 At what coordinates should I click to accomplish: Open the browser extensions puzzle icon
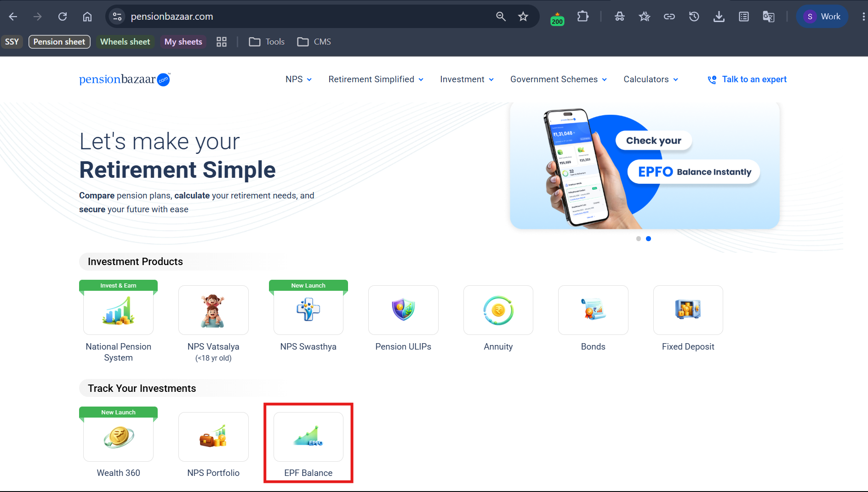(x=582, y=17)
